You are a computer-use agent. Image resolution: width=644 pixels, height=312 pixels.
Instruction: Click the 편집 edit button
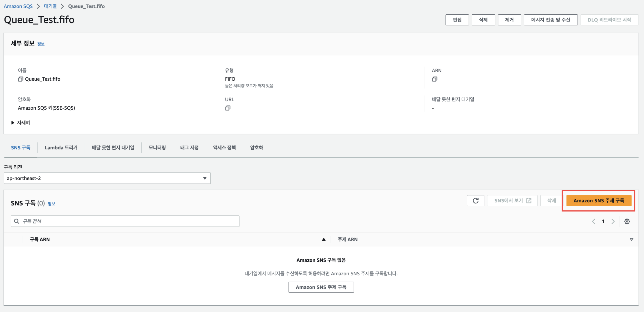pyautogui.click(x=457, y=20)
